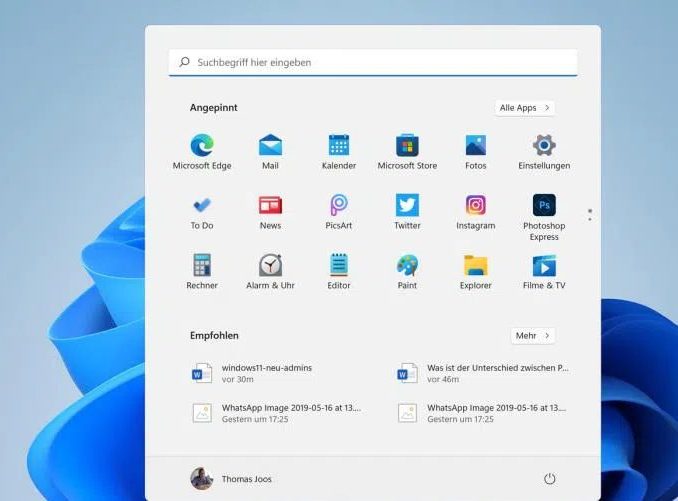Open the Instagram app
678x501 pixels.
[476, 212]
